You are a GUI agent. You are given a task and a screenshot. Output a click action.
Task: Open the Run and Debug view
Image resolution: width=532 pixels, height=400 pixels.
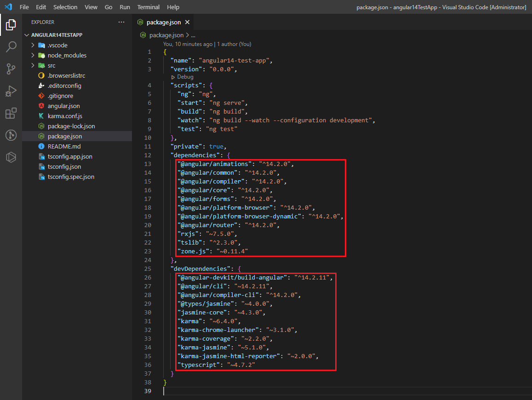coord(11,91)
